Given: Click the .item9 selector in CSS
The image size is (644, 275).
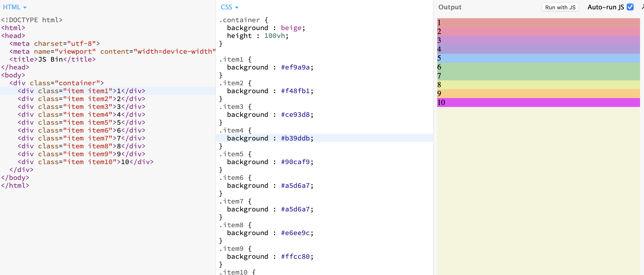Looking at the screenshot, I should click(231, 249).
